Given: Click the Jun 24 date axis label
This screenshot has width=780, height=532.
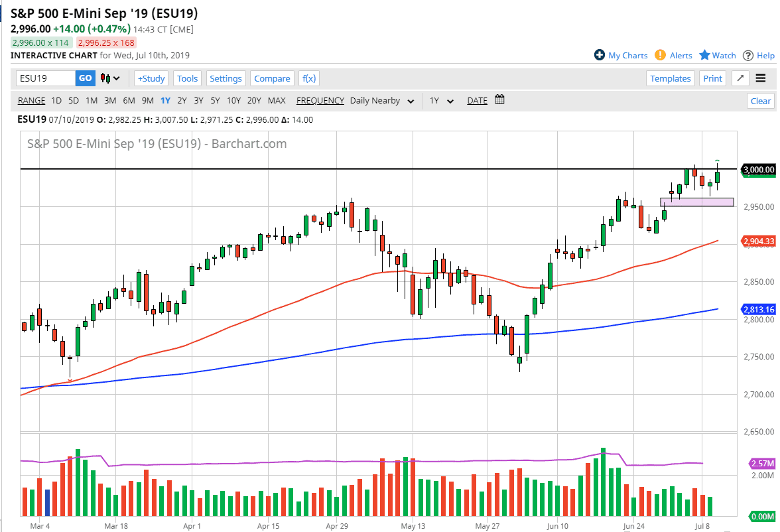Looking at the screenshot, I should pos(634,526).
